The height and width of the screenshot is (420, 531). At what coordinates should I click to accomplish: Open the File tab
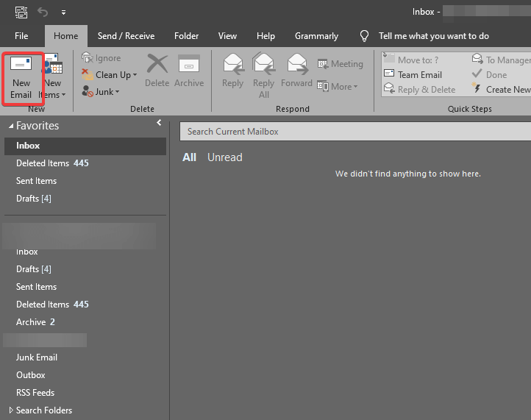[x=21, y=36]
